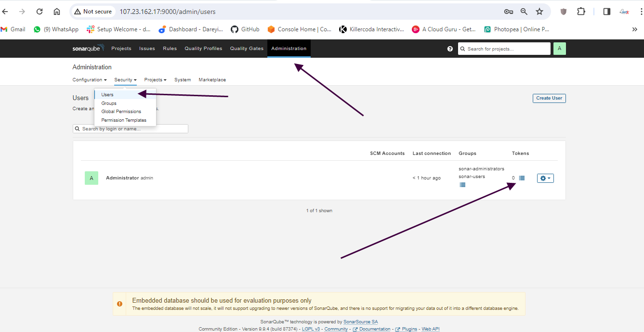Open the help question mark icon
This screenshot has width=644, height=332.
450,49
